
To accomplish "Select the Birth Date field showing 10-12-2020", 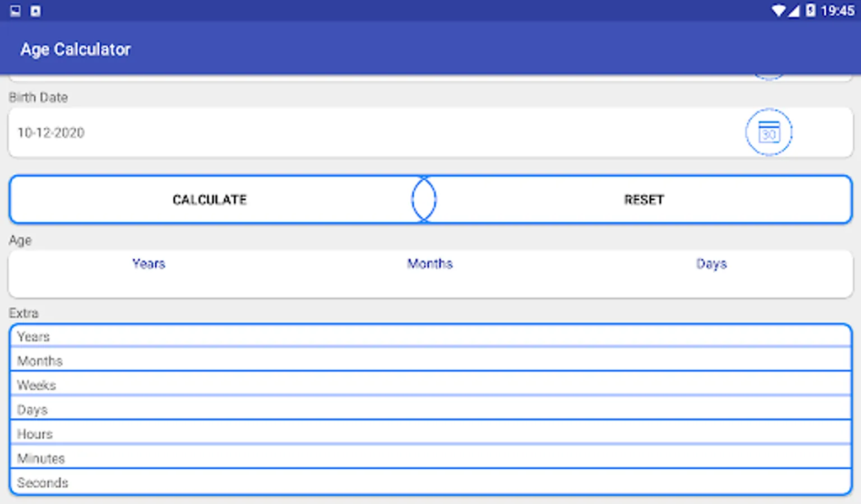I will 430,133.
